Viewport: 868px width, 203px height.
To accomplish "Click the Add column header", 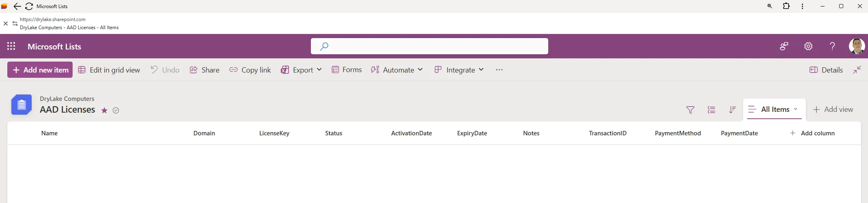I will 812,133.
